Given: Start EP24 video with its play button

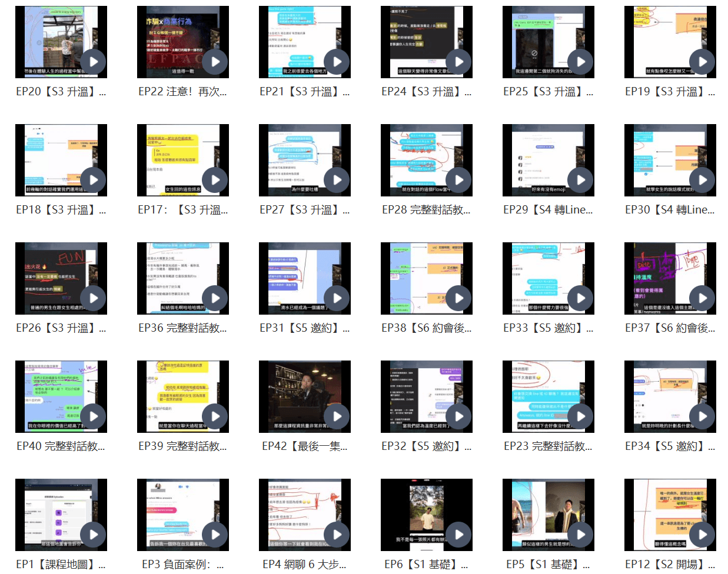Looking at the screenshot, I should click(x=458, y=62).
